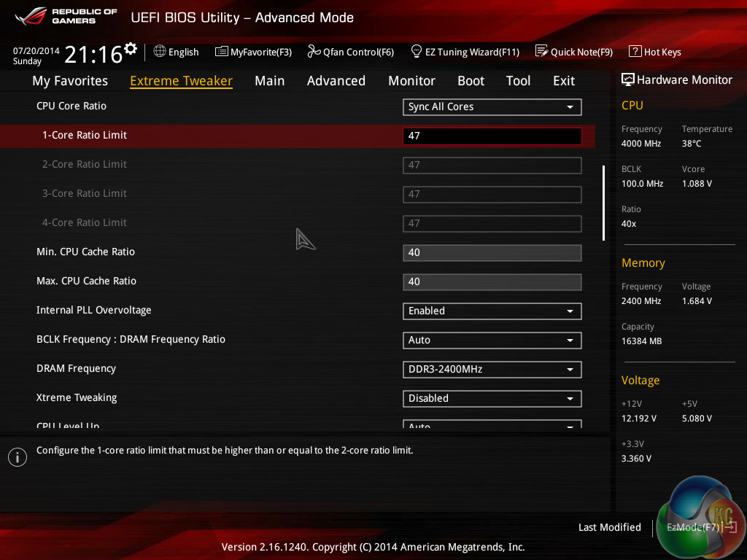Click the Hot Keys question mark icon

[x=635, y=51]
